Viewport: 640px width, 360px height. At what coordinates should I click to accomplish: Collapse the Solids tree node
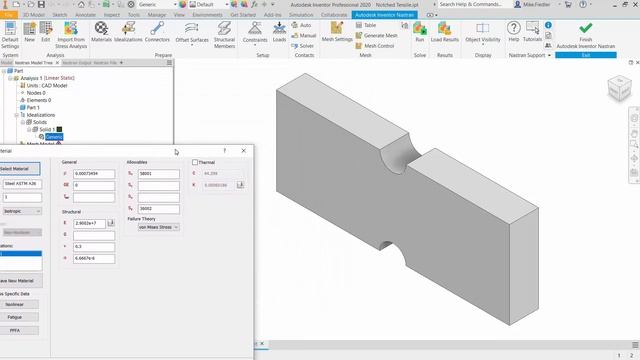(x=23, y=122)
